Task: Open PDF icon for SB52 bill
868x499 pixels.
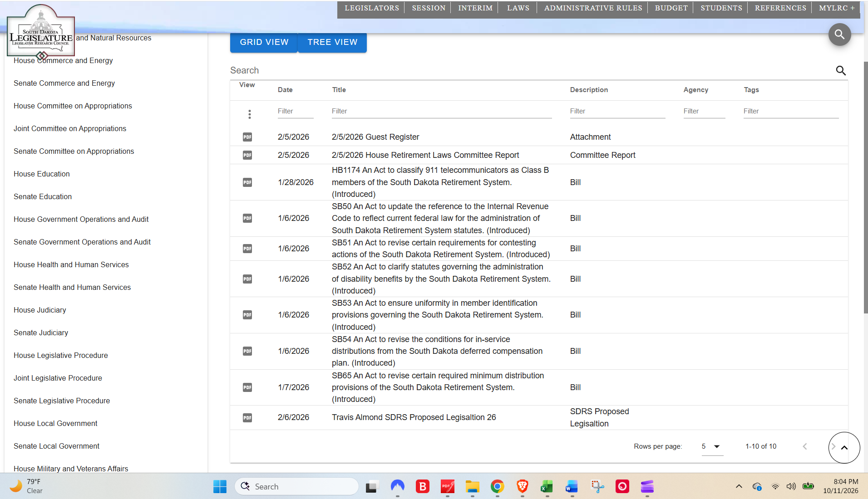Action: point(247,279)
